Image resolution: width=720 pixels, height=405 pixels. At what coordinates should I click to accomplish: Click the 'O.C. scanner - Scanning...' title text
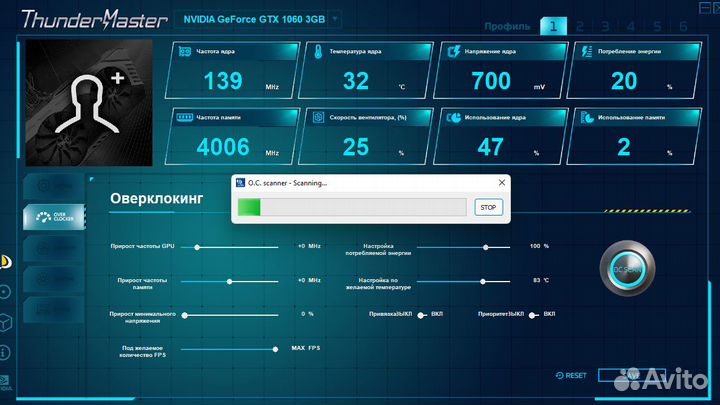pos(287,183)
